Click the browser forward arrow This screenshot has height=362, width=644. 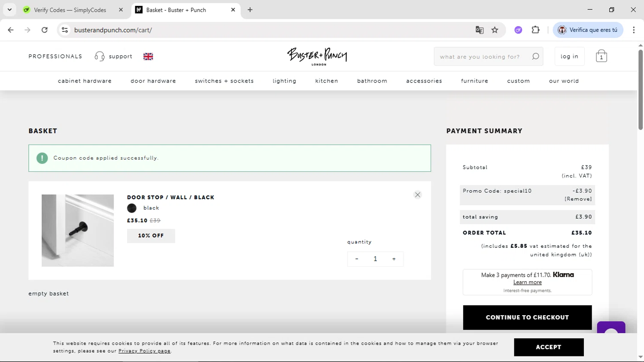click(x=27, y=30)
